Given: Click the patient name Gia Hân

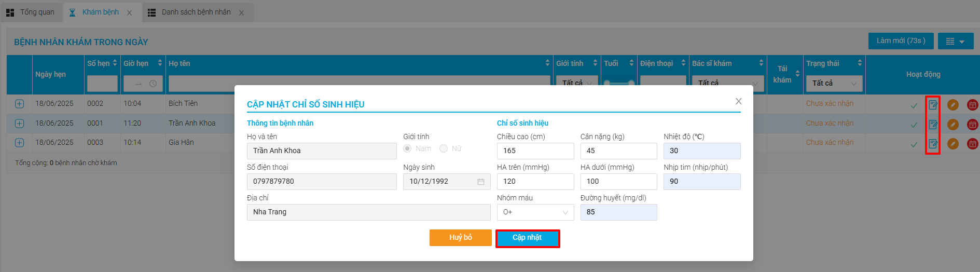Looking at the screenshot, I should click(x=181, y=143).
